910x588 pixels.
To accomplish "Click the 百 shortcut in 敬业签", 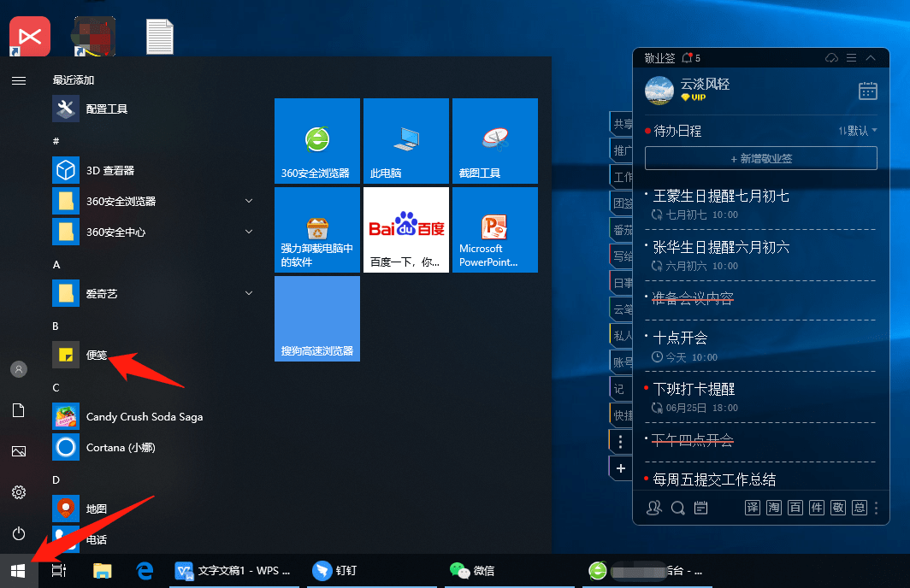I will click(795, 508).
